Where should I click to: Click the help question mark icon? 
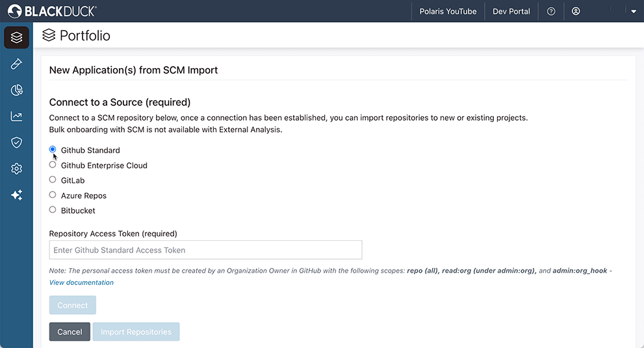click(x=551, y=12)
